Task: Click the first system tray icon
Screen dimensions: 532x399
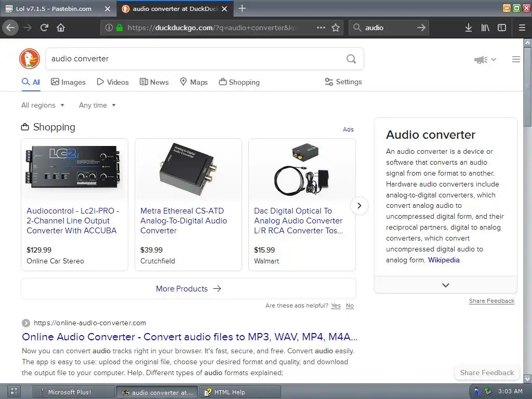Action: [x=478, y=392]
